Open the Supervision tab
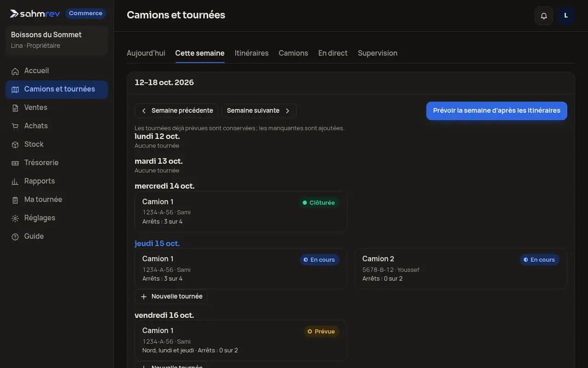This screenshot has width=588, height=368. click(378, 53)
